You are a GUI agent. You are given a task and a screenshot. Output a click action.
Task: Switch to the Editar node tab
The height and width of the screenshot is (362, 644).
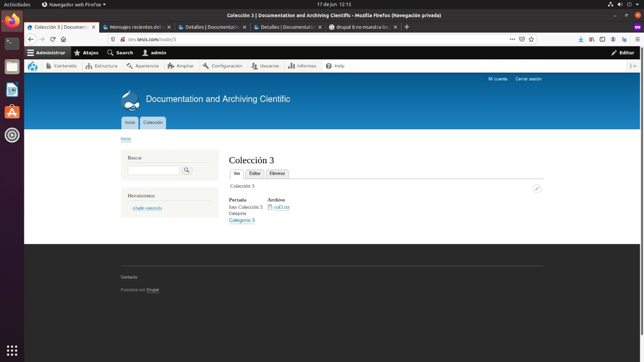254,173
